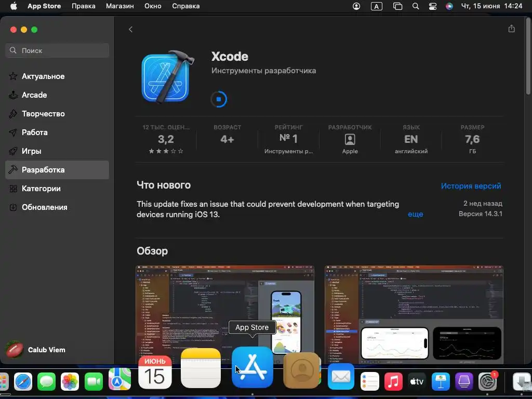The image size is (532, 399).
Task: Open Photos from the Dock
Action: 70,381
